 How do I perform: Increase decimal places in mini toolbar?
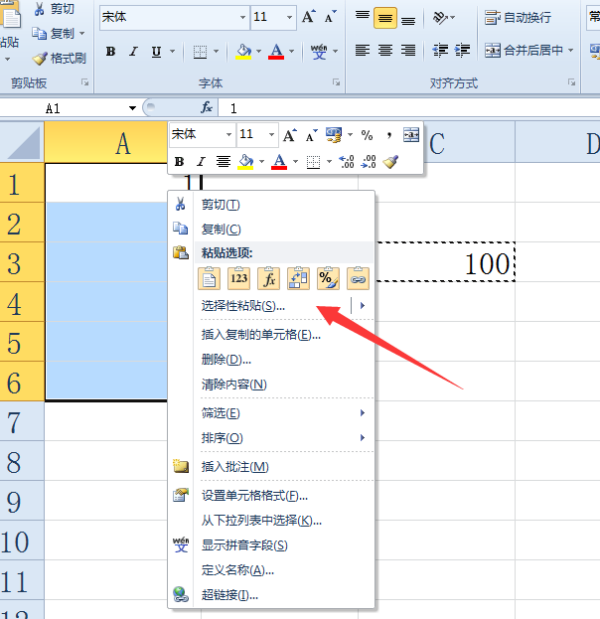(347, 161)
